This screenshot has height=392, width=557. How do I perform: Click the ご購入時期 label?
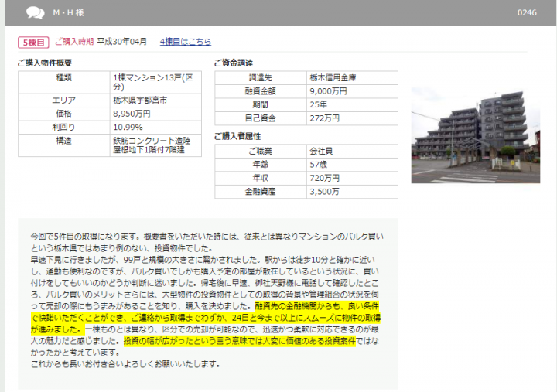[x=74, y=42]
